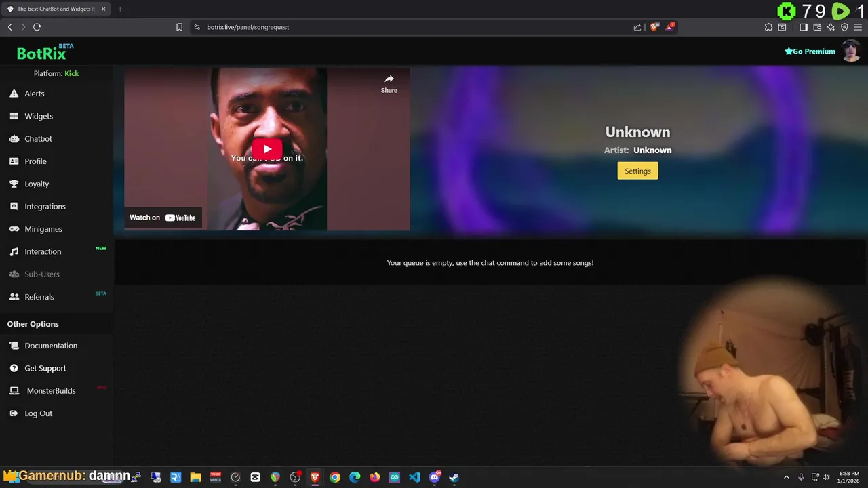Toggle the browser sidebar panel
Viewport: 868px width, 488px height.
(x=804, y=27)
